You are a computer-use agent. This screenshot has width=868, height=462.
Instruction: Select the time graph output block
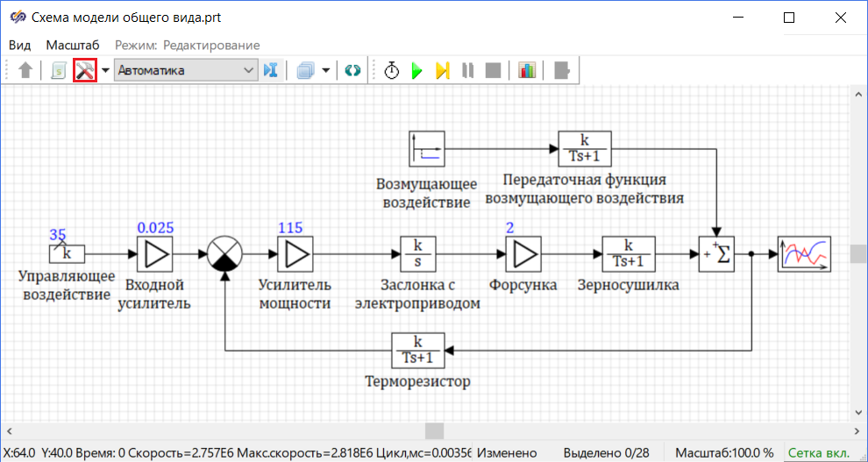pos(804,254)
